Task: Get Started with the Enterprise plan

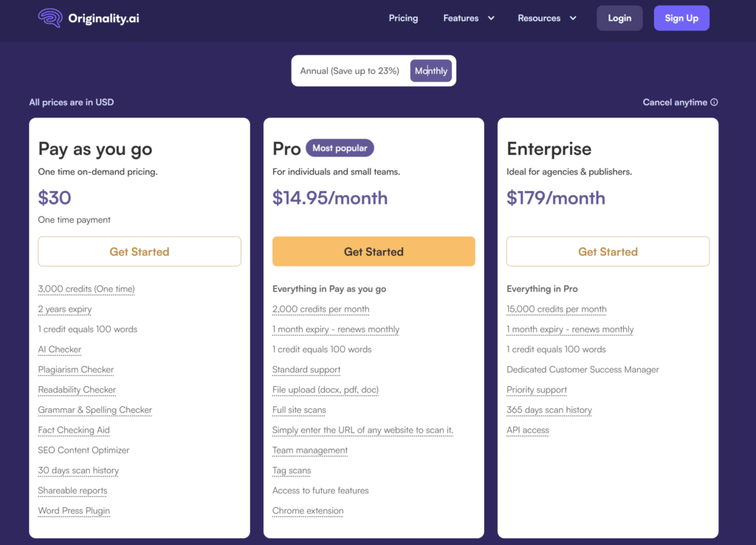Action: tap(608, 252)
